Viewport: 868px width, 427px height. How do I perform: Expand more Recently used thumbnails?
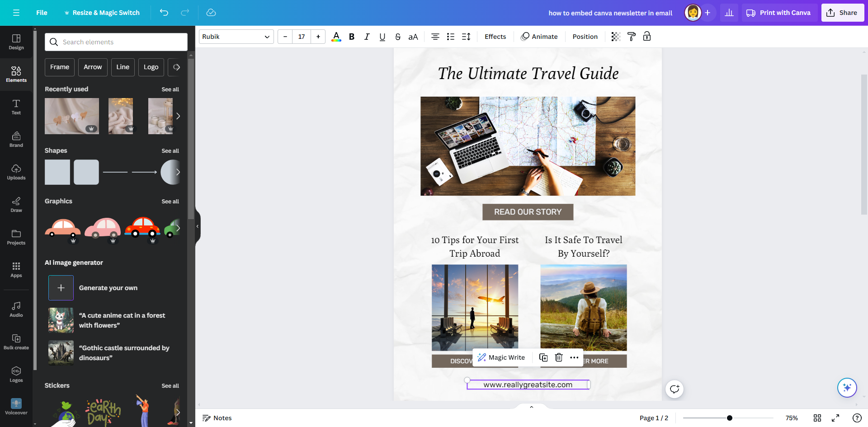(178, 116)
